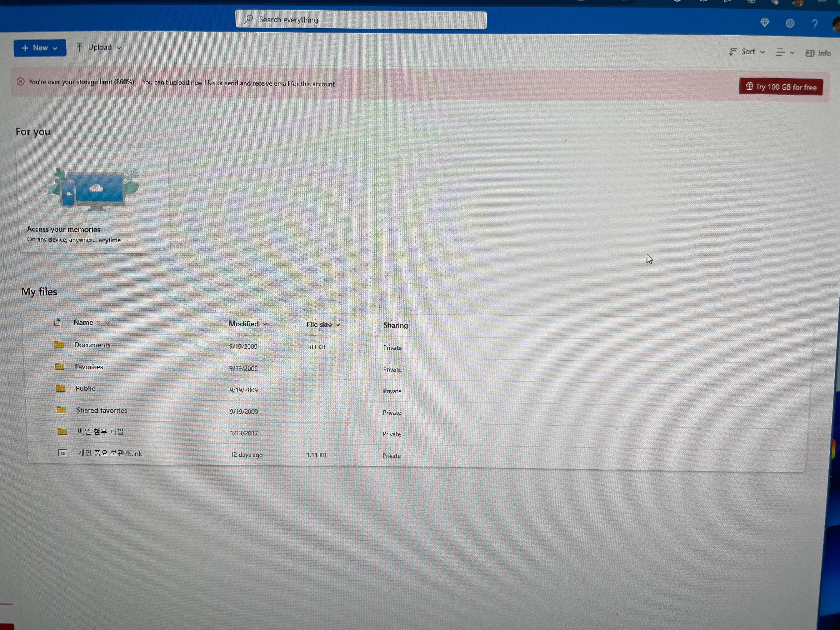Click the Sharing column header
The width and height of the screenshot is (840, 630).
point(395,325)
